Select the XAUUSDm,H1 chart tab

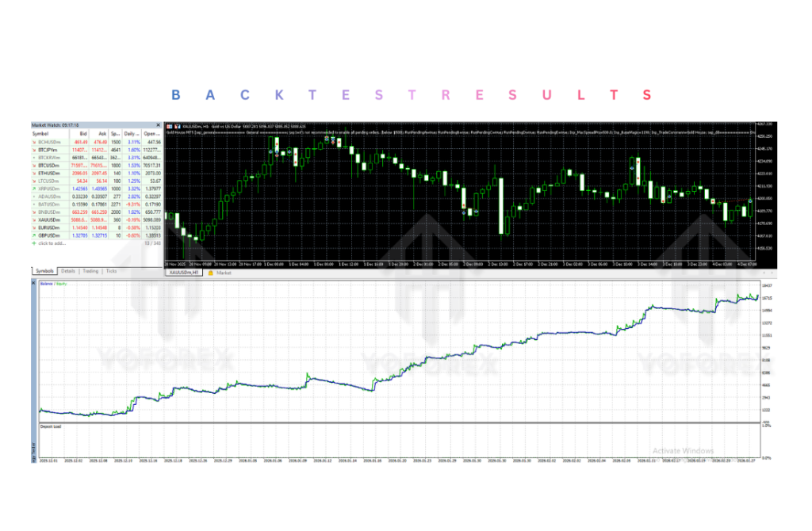pyautogui.click(x=183, y=272)
